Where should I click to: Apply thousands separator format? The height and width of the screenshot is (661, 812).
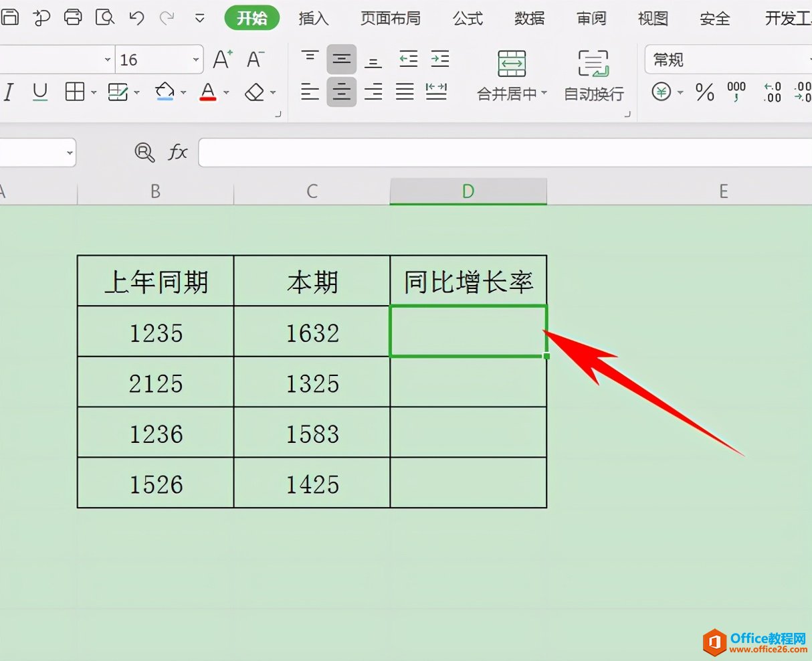(x=736, y=92)
